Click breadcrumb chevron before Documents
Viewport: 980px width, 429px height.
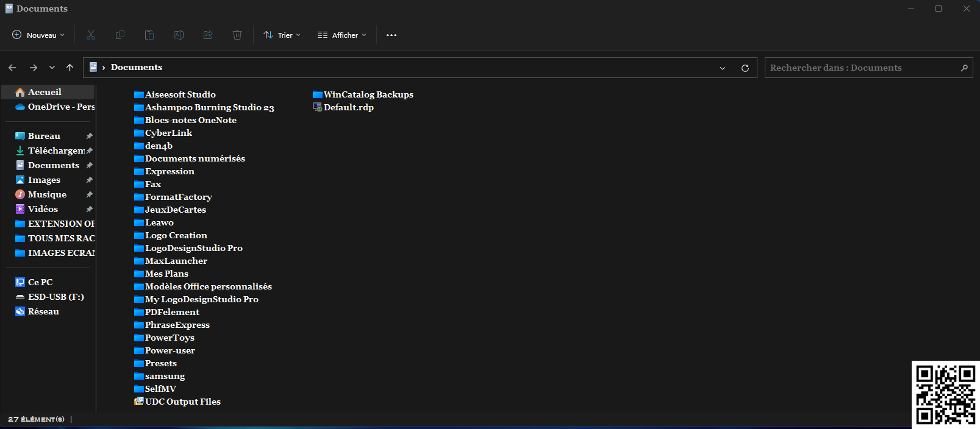[x=104, y=68]
